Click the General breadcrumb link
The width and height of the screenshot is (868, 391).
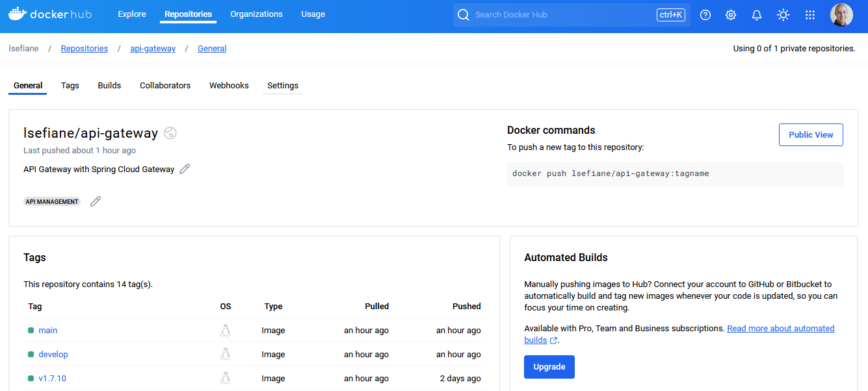point(212,49)
